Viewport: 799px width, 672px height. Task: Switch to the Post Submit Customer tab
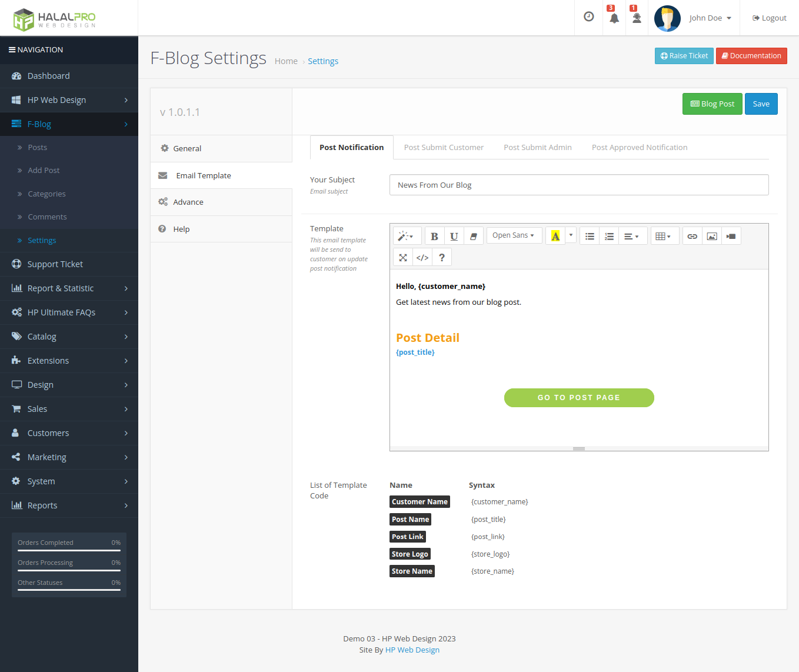pyautogui.click(x=444, y=148)
